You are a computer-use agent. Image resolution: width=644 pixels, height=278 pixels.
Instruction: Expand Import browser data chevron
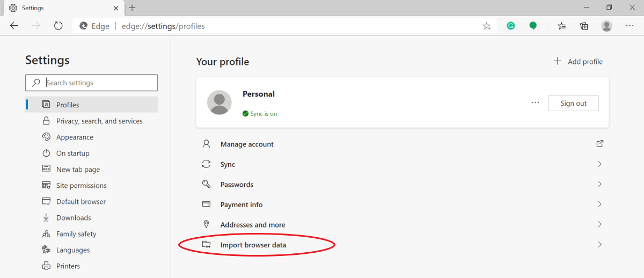(600, 244)
